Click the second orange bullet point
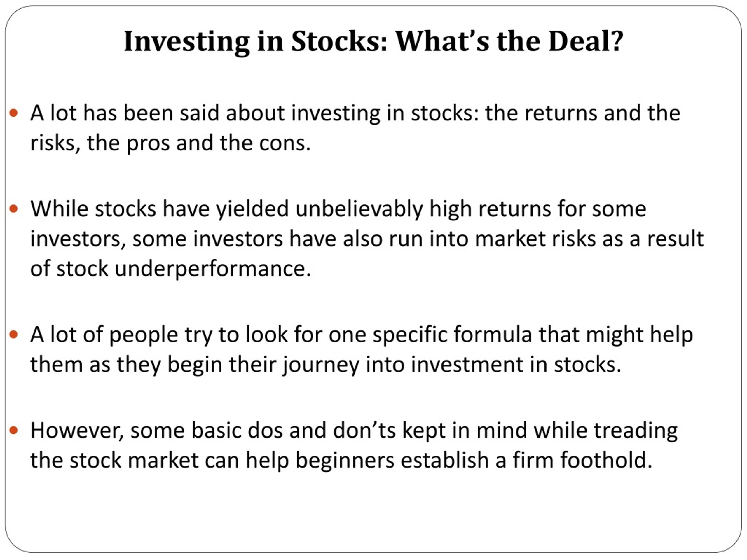 [14, 209]
